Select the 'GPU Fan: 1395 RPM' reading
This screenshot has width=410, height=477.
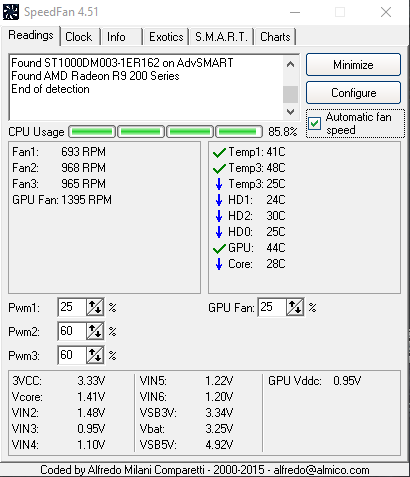point(62,200)
